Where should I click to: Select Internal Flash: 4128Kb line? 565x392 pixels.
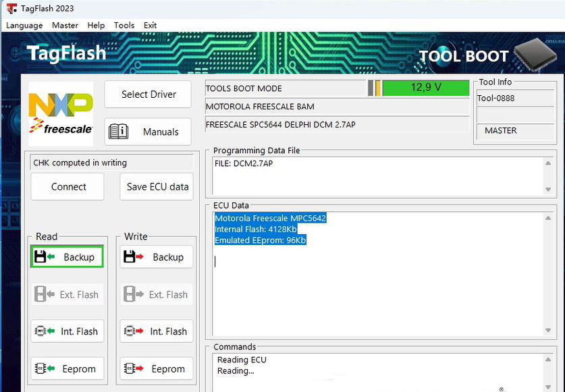[255, 229]
